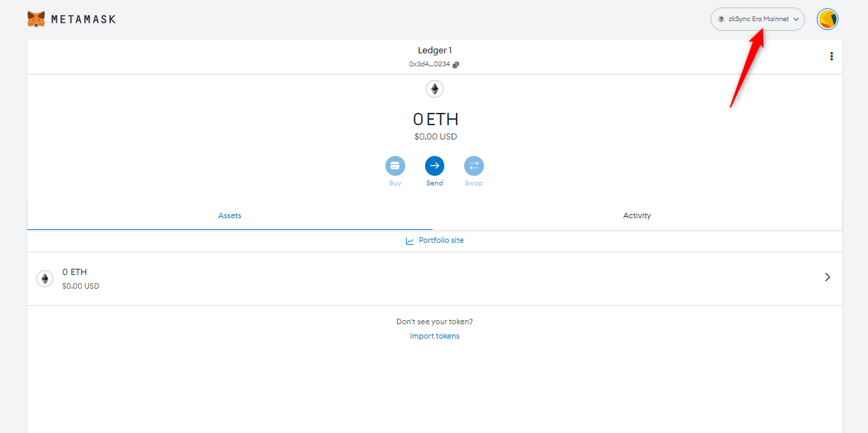The image size is (868, 433).
Task: Click the MetaMask fox logo
Action: [x=36, y=19]
